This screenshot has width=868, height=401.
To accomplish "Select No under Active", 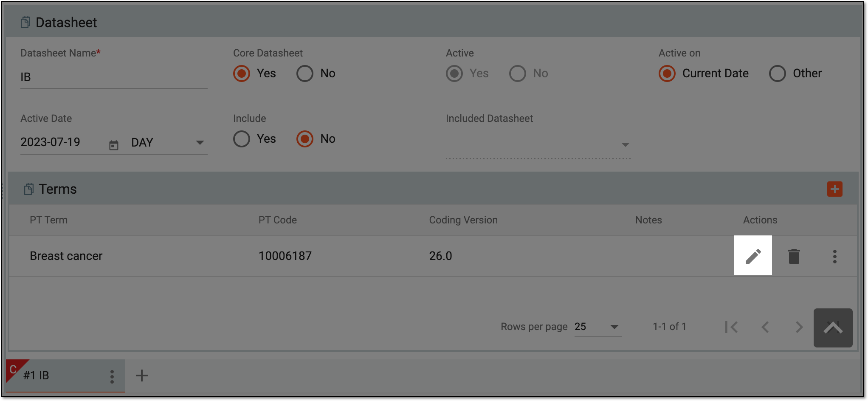I will coord(518,73).
